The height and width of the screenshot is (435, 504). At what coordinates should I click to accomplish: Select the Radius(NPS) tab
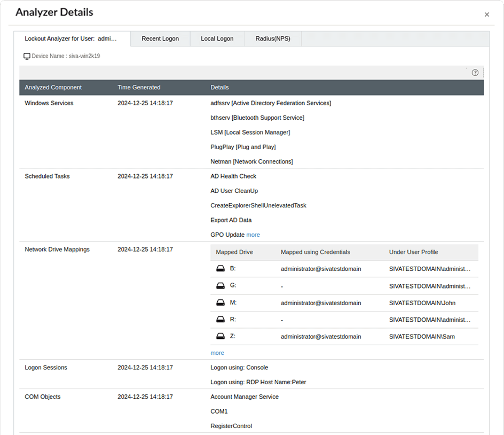coord(273,38)
